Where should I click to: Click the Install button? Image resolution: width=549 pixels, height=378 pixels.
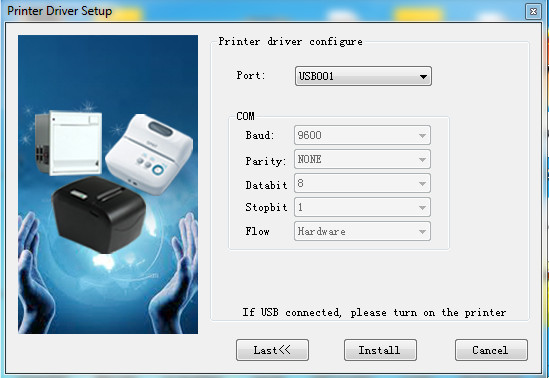pos(380,350)
